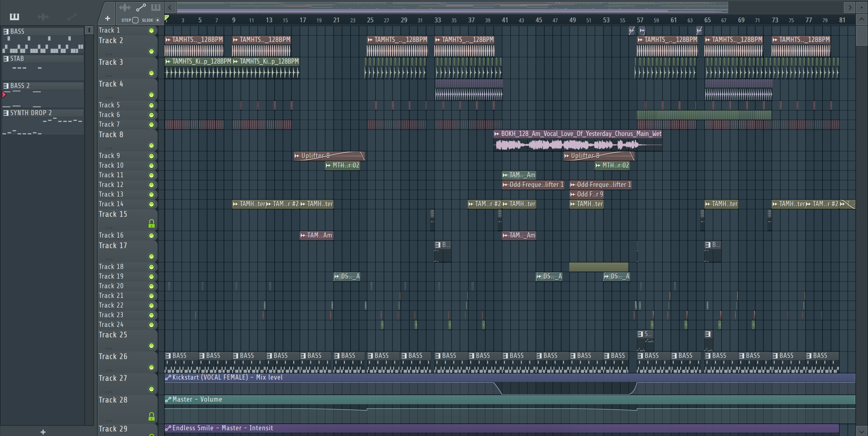Image resolution: width=868 pixels, height=436 pixels.
Task: Mute Track 24 with its green LED
Action: click(x=152, y=325)
